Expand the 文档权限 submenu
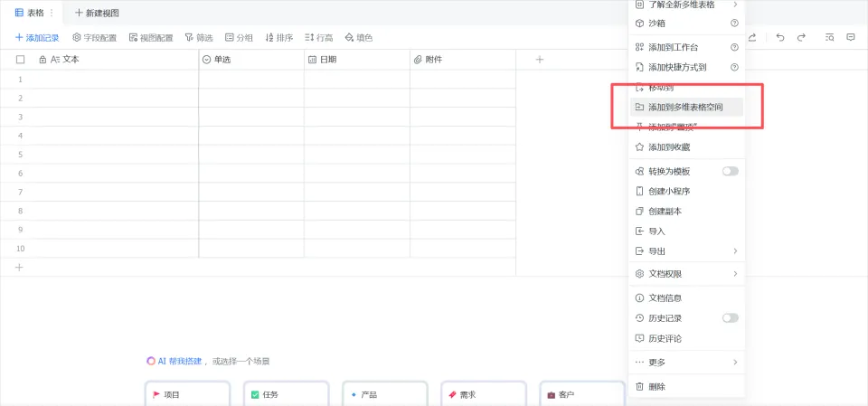Screen dimensions: 868x406 [x=686, y=274]
